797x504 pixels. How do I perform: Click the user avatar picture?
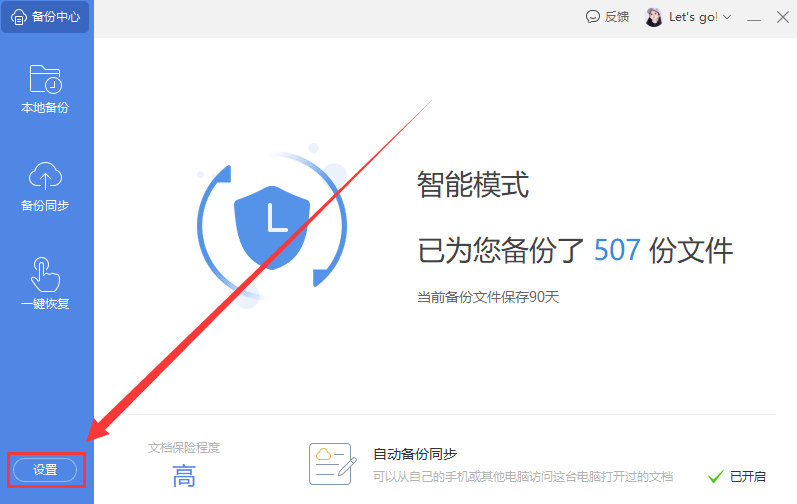pos(654,17)
